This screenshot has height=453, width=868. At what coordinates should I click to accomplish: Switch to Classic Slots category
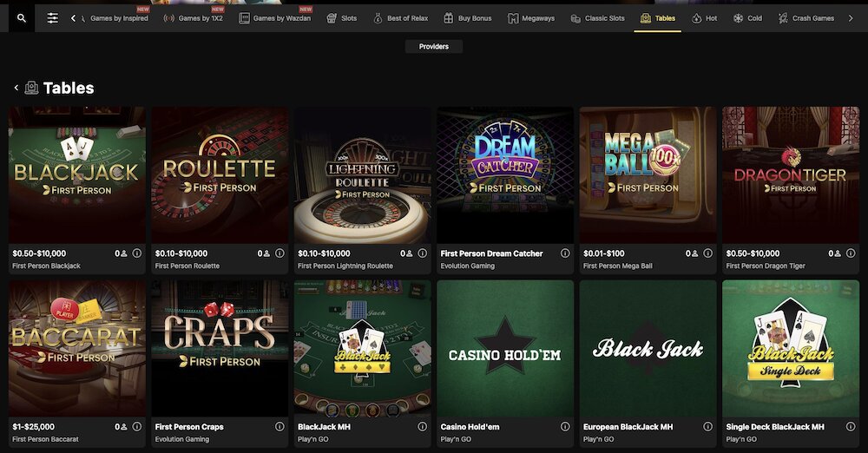click(597, 18)
